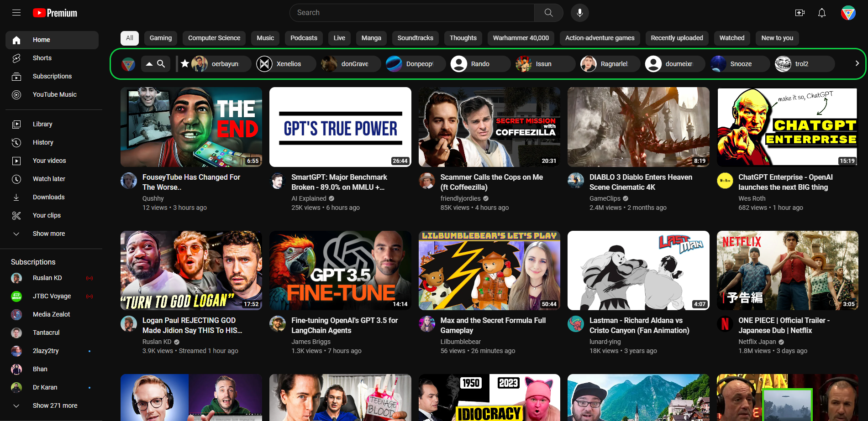This screenshot has width=868, height=421.
Task: Open donGrave channel pill
Action: point(351,64)
